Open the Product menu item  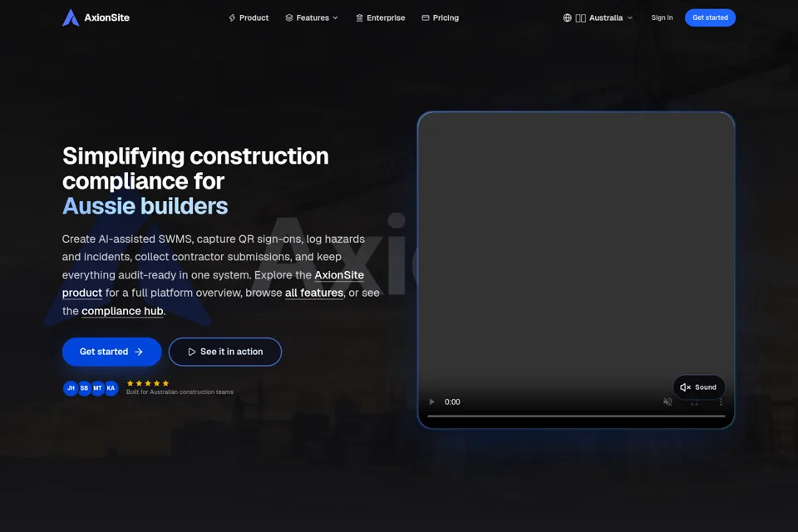pos(249,17)
